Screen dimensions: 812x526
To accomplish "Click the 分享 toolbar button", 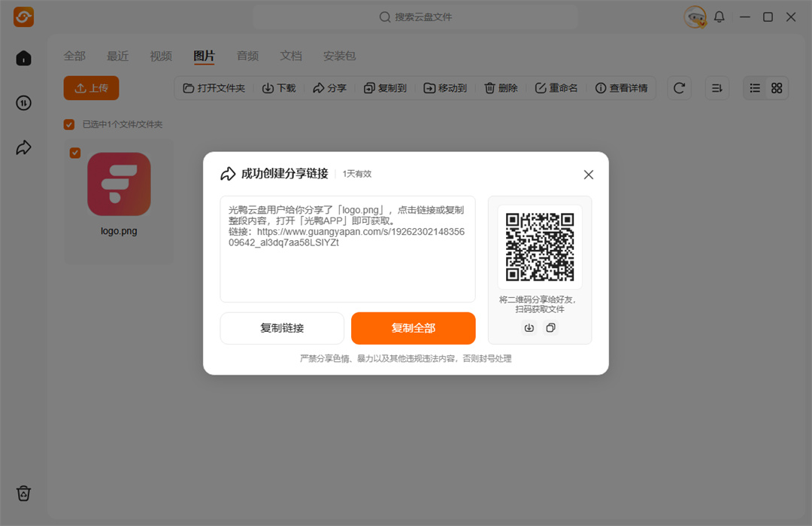I will tap(330, 88).
